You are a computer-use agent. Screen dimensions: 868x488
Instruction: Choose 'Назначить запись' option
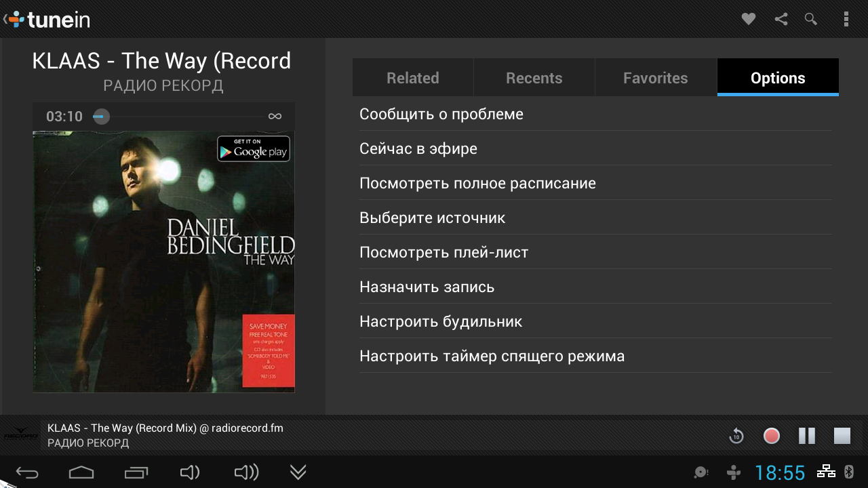pos(595,287)
